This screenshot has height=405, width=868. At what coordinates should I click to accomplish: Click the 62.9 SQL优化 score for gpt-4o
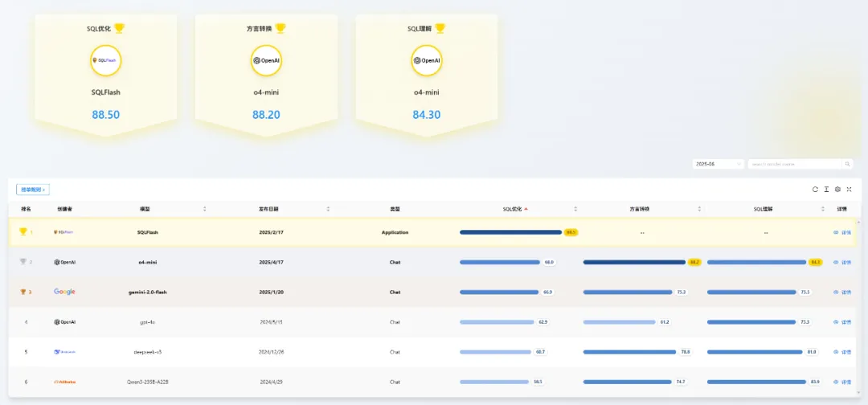pyautogui.click(x=543, y=322)
